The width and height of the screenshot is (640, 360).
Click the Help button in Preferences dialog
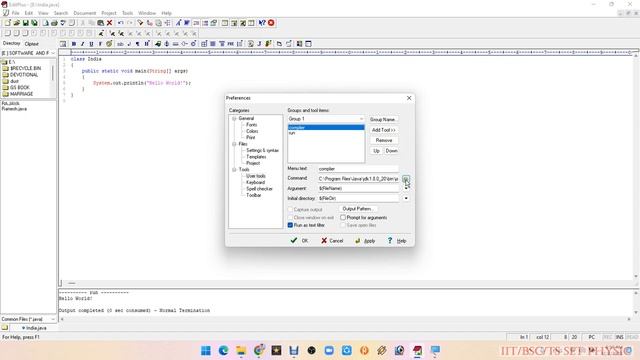point(397,241)
